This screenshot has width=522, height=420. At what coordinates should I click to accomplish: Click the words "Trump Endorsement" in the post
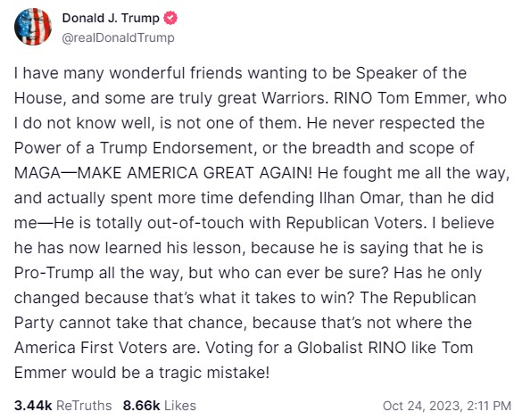176,148
